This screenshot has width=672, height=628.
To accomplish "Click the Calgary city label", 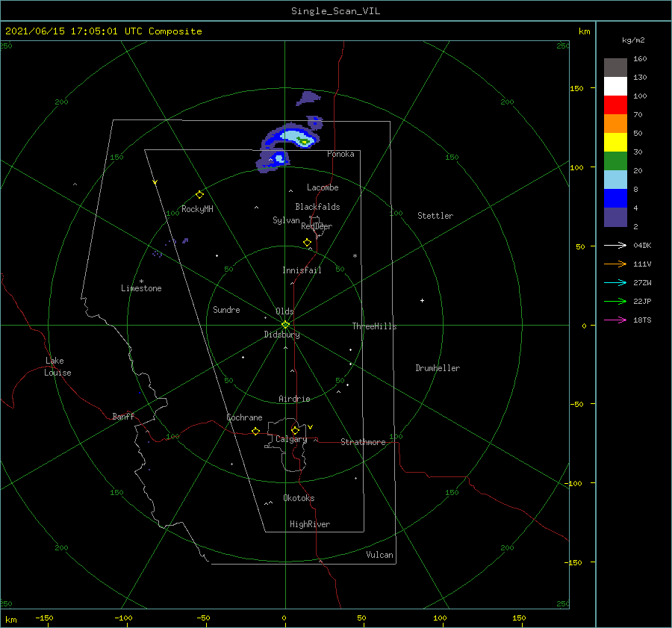I will point(291,439).
